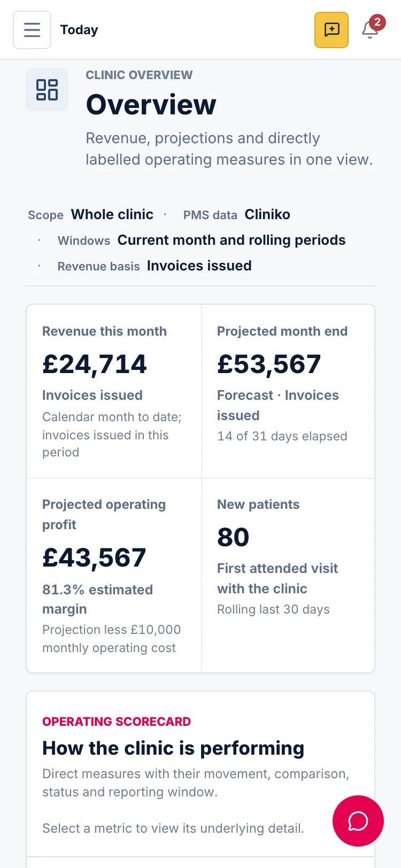This screenshot has height=868, width=401.
Task: Click the Cliniko PMS data value
Action: tap(267, 214)
